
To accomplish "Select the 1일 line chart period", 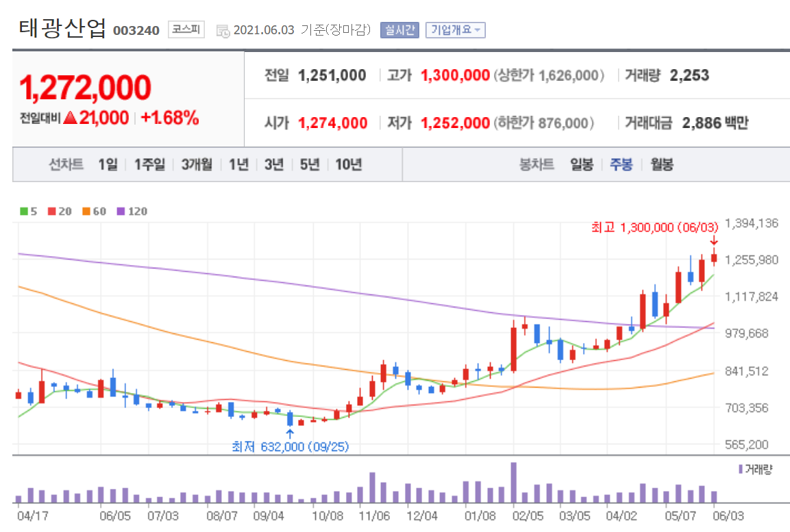I will tap(108, 164).
